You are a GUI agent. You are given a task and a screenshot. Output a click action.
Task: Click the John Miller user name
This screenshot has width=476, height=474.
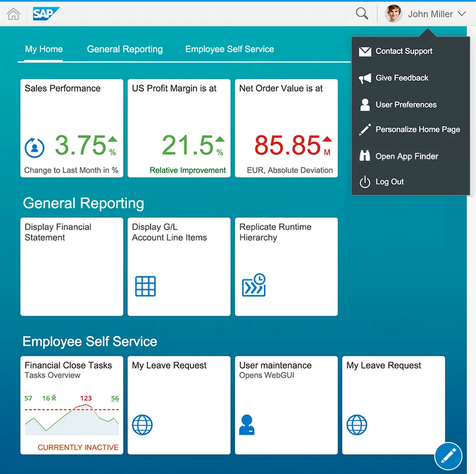coord(430,14)
